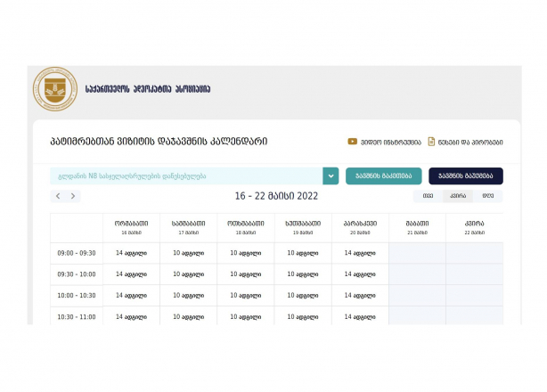Pick Monday 09:00 slot with 14 places
The width and height of the screenshot is (547, 392).
pyautogui.click(x=132, y=253)
